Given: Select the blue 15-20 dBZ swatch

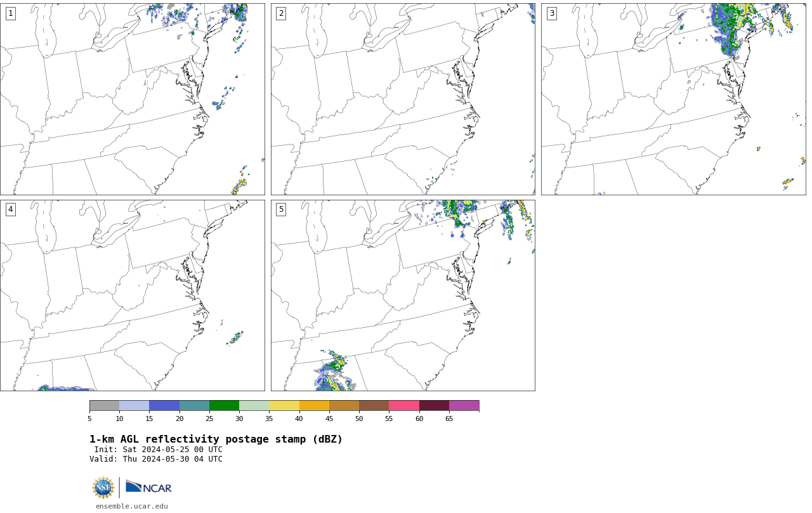Looking at the screenshot, I should tap(164, 406).
